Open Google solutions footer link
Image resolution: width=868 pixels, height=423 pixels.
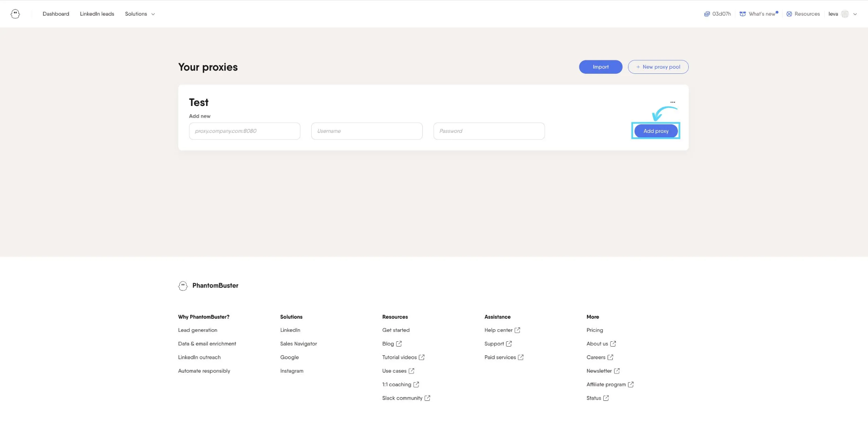(289, 357)
